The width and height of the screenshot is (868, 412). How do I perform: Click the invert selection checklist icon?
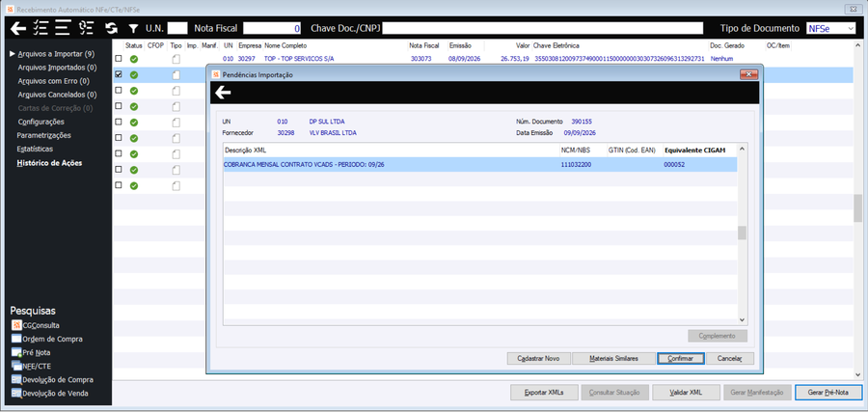(85, 28)
